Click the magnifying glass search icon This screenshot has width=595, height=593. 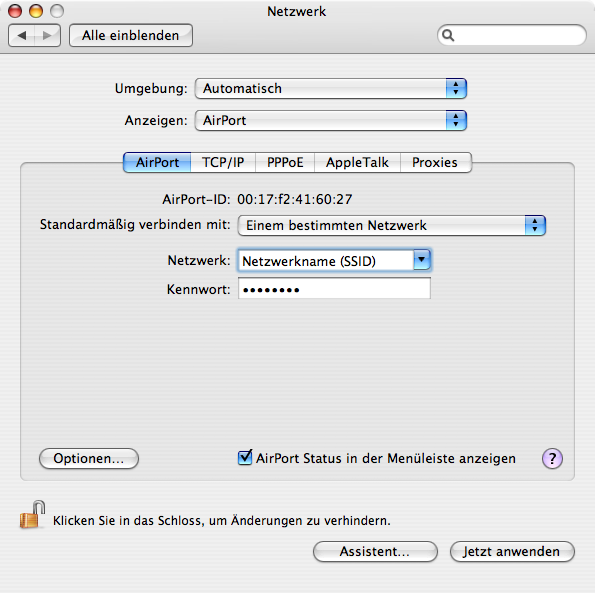[x=448, y=35]
